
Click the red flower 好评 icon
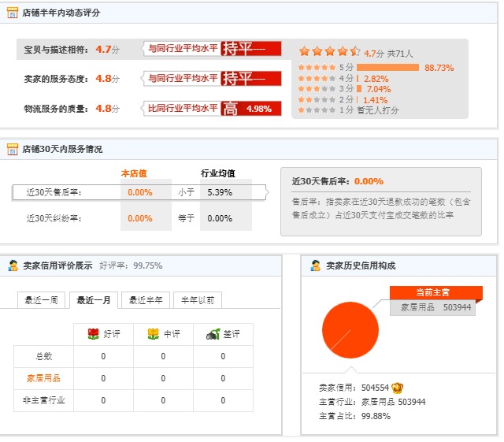click(93, 334)
